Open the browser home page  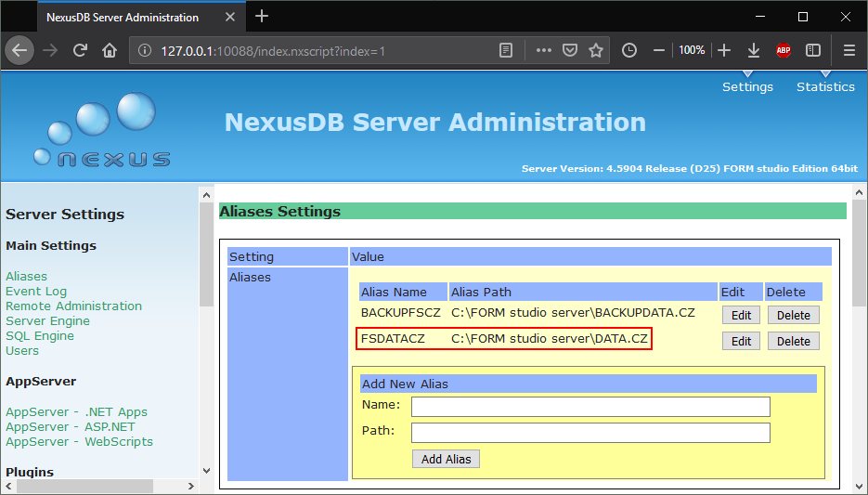pos(110,50)
